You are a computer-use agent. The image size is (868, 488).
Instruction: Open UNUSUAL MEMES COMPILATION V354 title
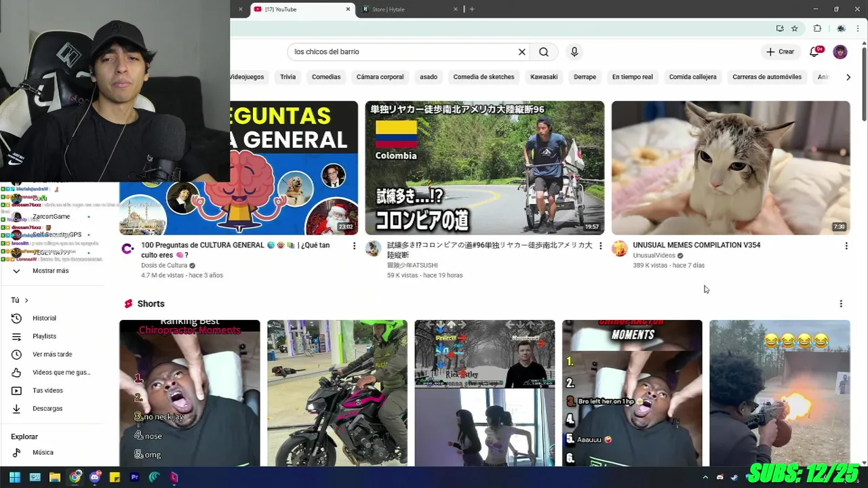coord(696,245)
